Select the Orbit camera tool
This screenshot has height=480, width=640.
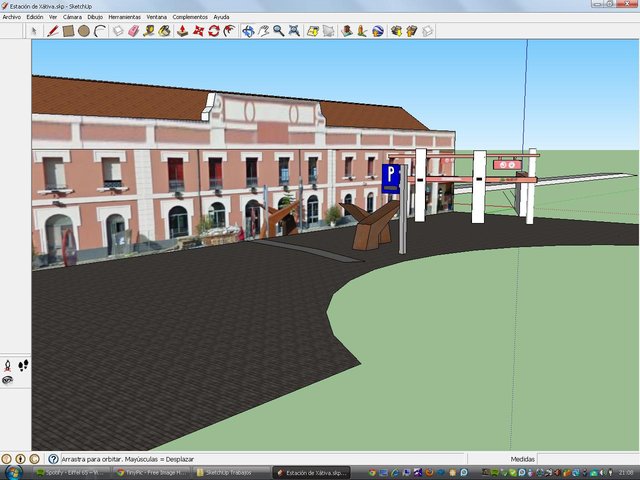click(248, 31)
